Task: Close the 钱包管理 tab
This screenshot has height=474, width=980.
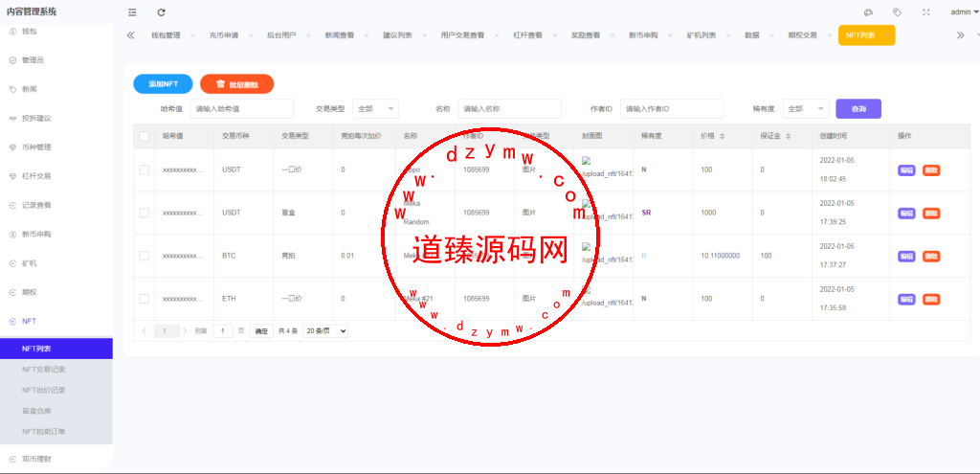Action: [x=192, y=35]
